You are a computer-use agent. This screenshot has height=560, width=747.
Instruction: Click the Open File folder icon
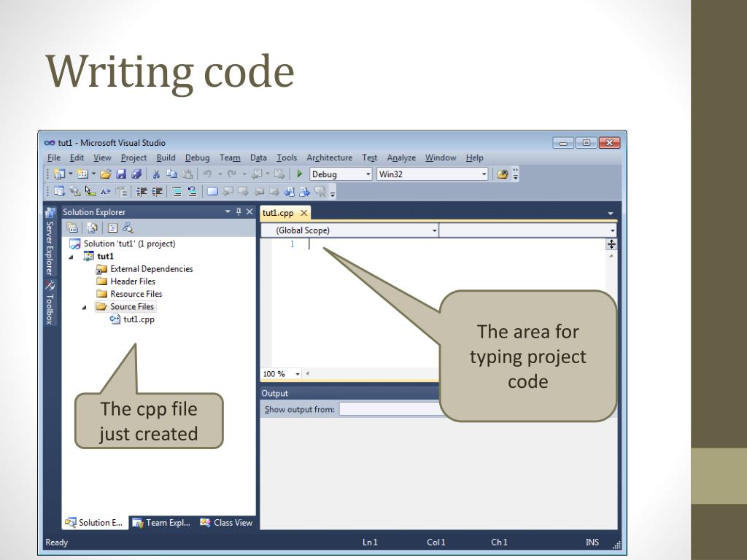tap(105, 174)
